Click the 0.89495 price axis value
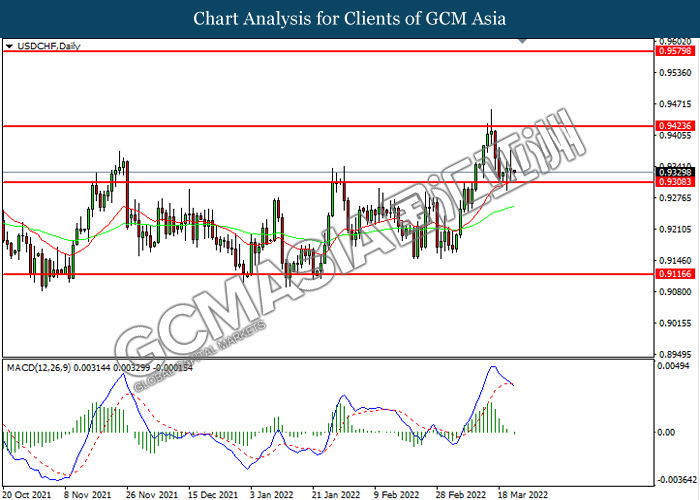 click(675, 354)
